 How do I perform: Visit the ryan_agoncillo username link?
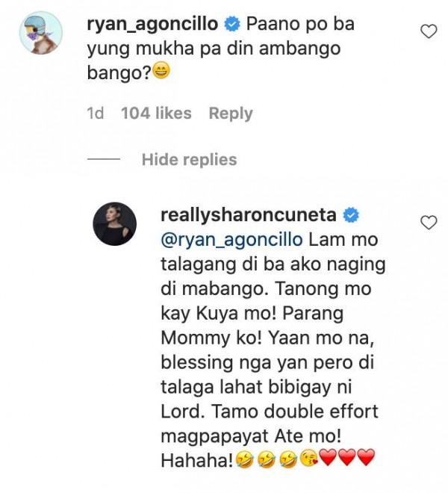pos(152,24)
